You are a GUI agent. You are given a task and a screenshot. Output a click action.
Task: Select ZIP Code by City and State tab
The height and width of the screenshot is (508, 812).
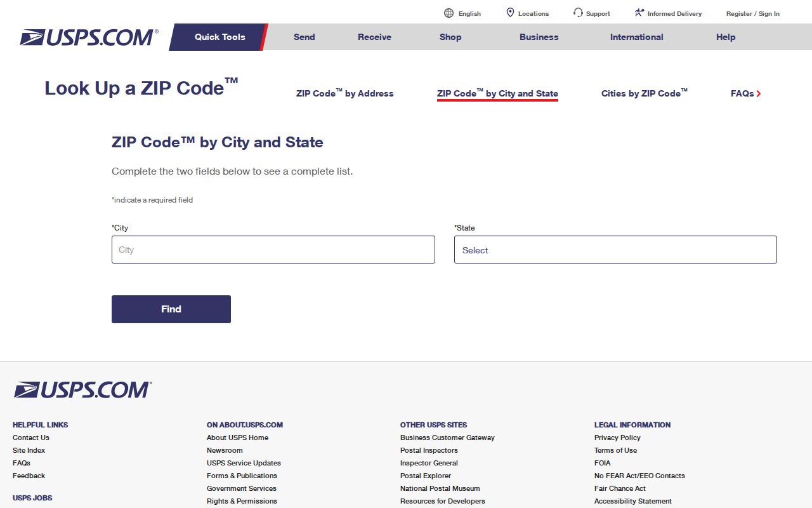click(497, 93)
